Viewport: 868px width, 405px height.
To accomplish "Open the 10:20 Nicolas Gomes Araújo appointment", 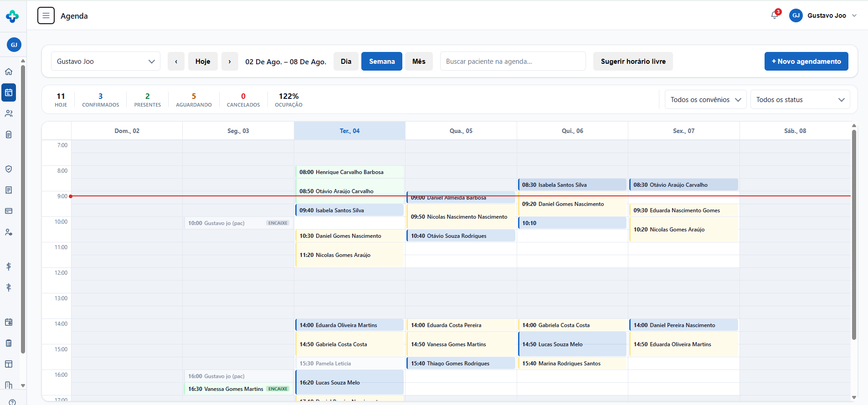I will 683,230.
